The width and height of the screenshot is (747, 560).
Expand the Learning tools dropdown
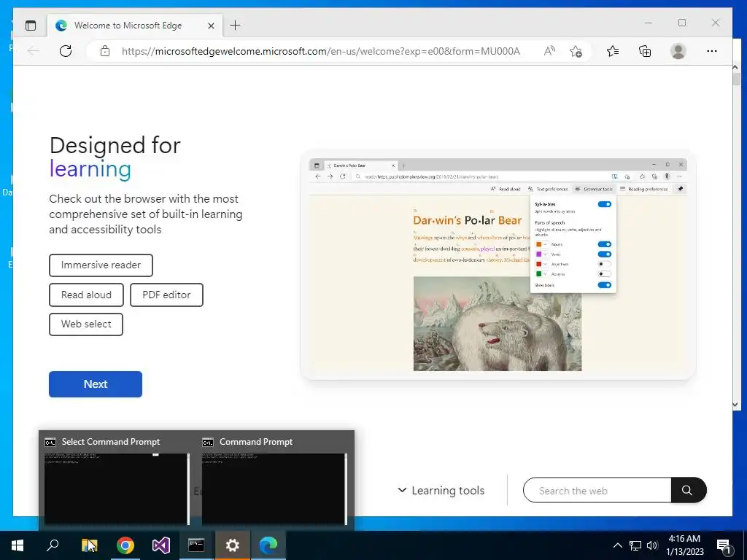point(441,491)
